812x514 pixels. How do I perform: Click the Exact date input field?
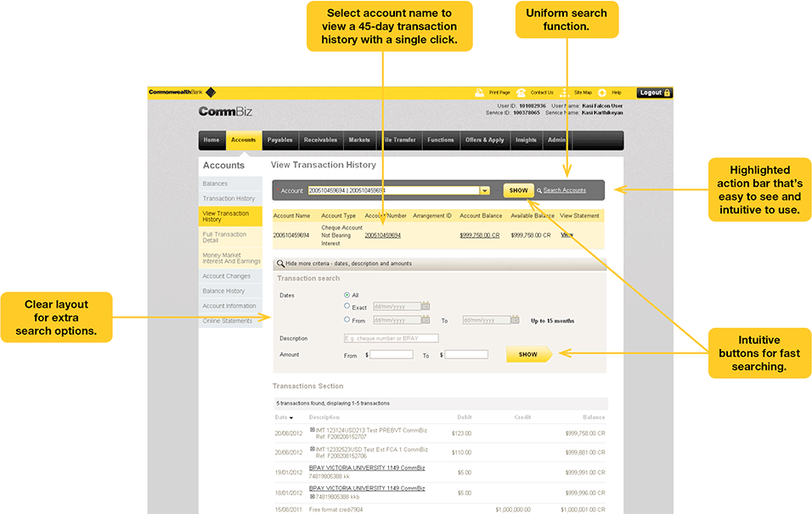pos(397,306)
